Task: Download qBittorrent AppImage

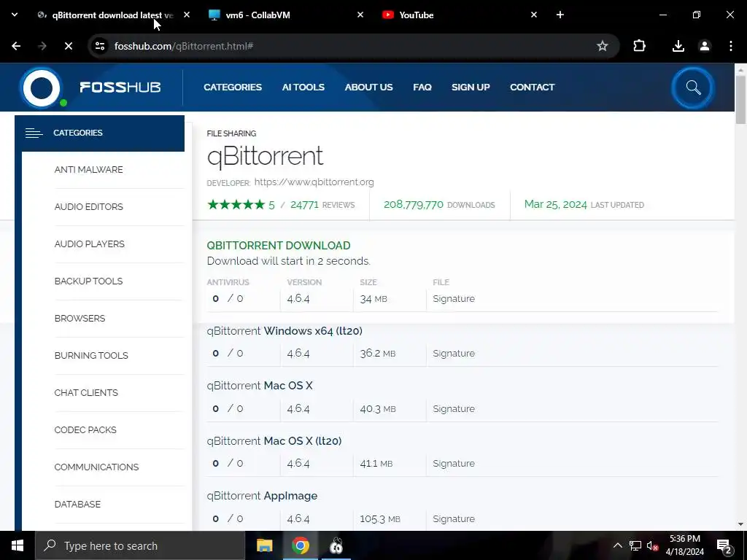Action: point(262,496)
